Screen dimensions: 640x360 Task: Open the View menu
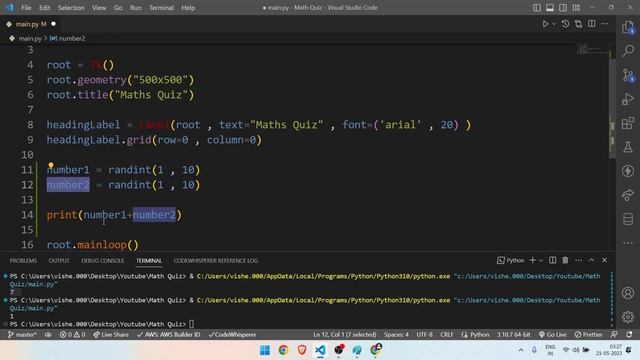coord(99,8)
